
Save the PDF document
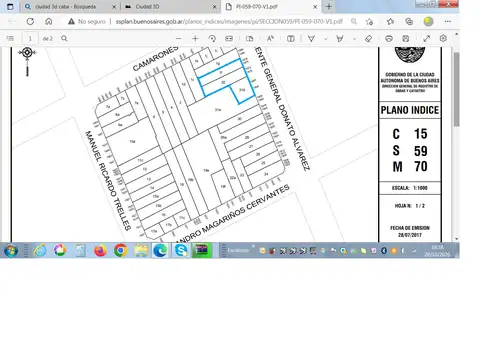pyautogui.click(x=406, y=39)
